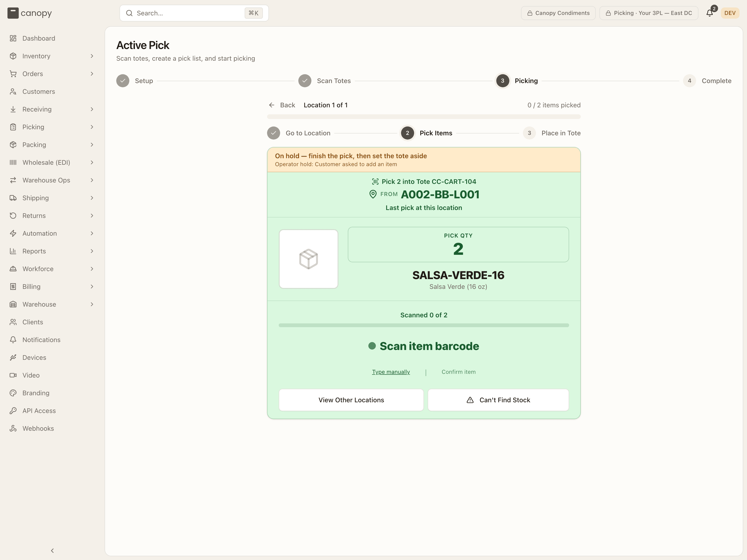Viewport: 747px width, 560px height.
Task: Select the Go to Location step
Action: [299, 133]
